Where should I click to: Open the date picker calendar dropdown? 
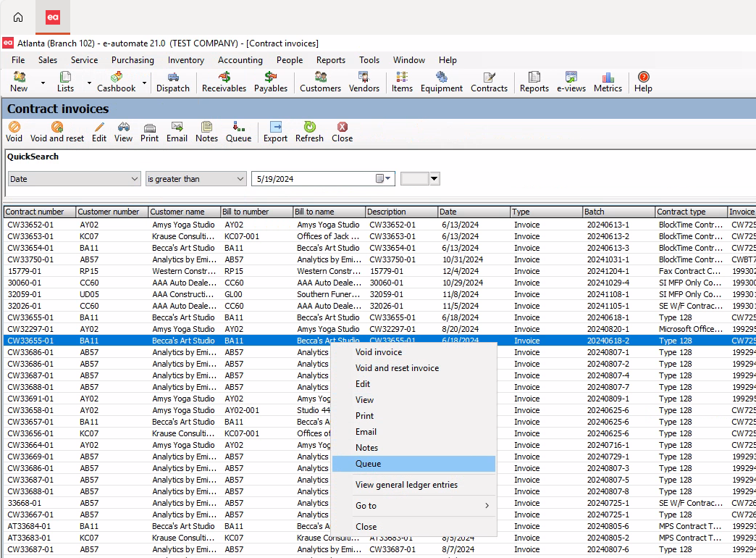pos(383,179)
